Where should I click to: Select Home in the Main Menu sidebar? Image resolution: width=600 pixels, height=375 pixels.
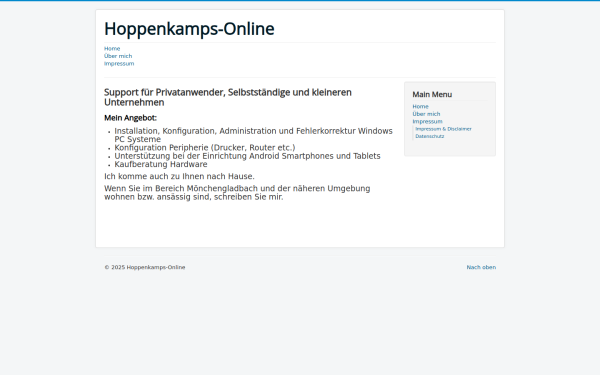421,106
